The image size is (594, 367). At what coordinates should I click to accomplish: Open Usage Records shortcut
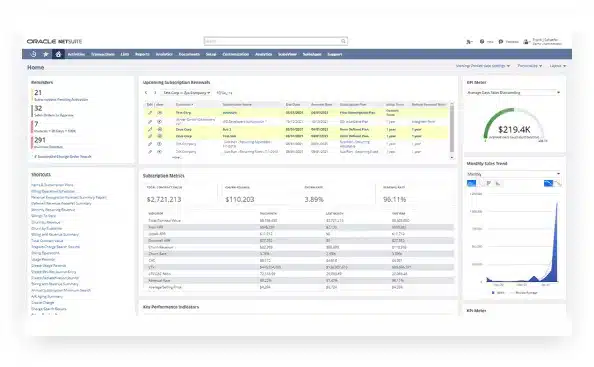point(43,259)
